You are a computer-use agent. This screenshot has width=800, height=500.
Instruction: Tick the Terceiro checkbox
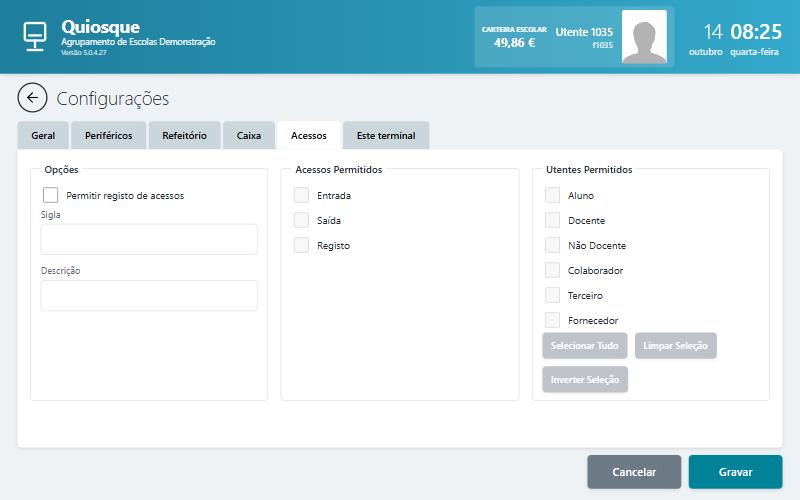(x=552, y=295)
